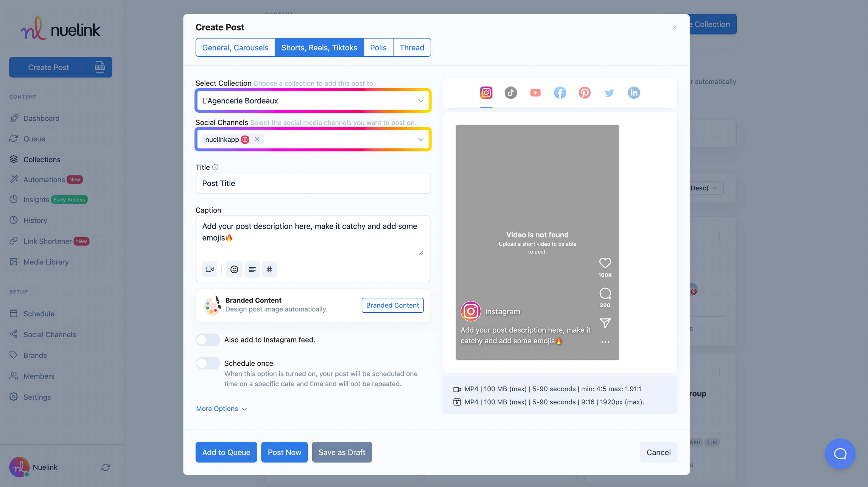Open the Polls tab

[x=378, y=48]
